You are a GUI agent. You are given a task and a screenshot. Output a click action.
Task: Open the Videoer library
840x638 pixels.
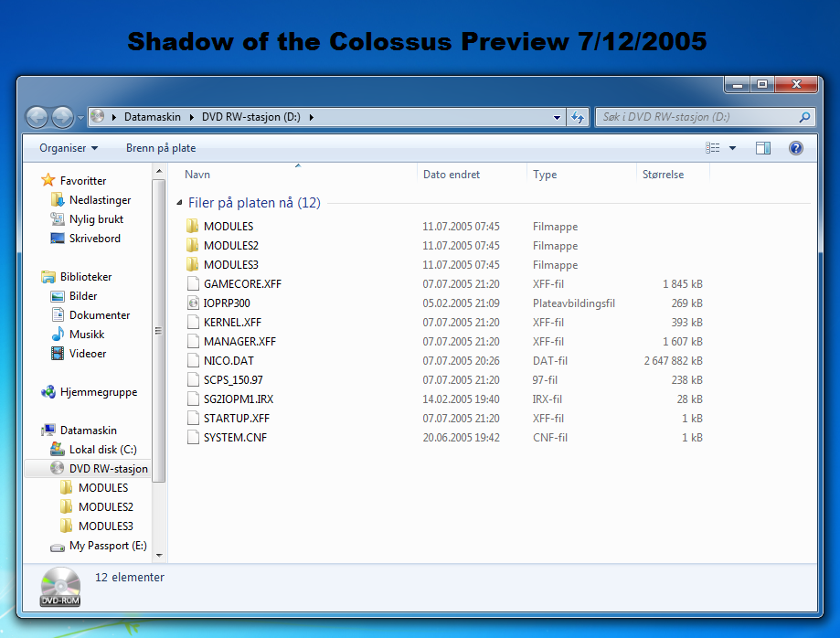pyautogui.click(x=88, y=354)
